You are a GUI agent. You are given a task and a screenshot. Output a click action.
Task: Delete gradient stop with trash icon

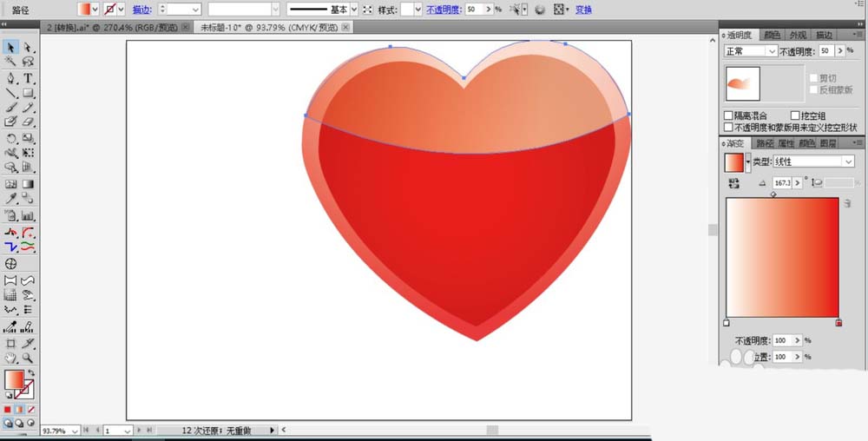(847, 204)
